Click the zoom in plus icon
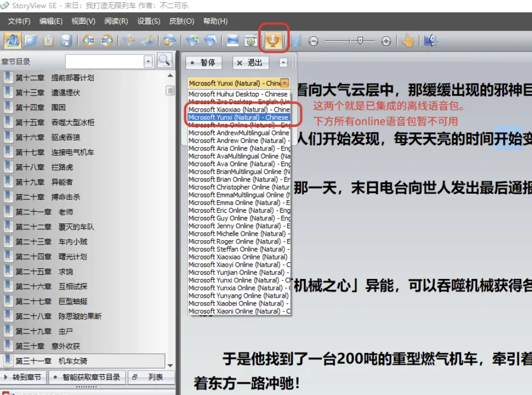Image resolution: width=532 pixels, height=395 pixels. 386,40
